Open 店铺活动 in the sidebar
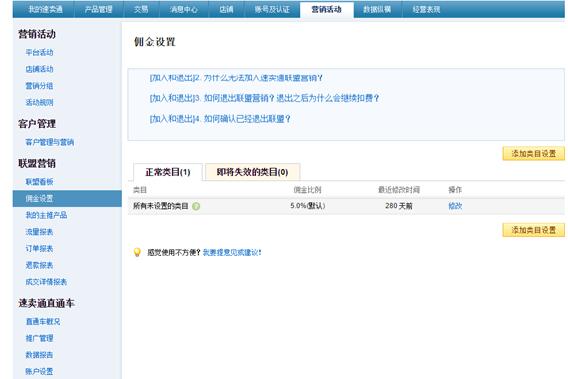568x379 pixels. point(39,69)
